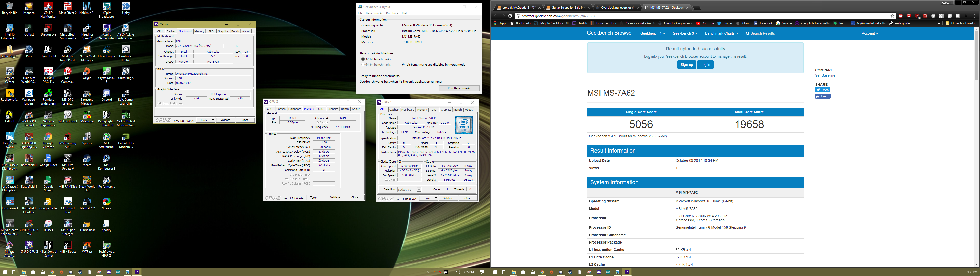Screen dimensions: 980x276
Task: Open Speccy desktop shortcut
Action: (x=87, y=139)
